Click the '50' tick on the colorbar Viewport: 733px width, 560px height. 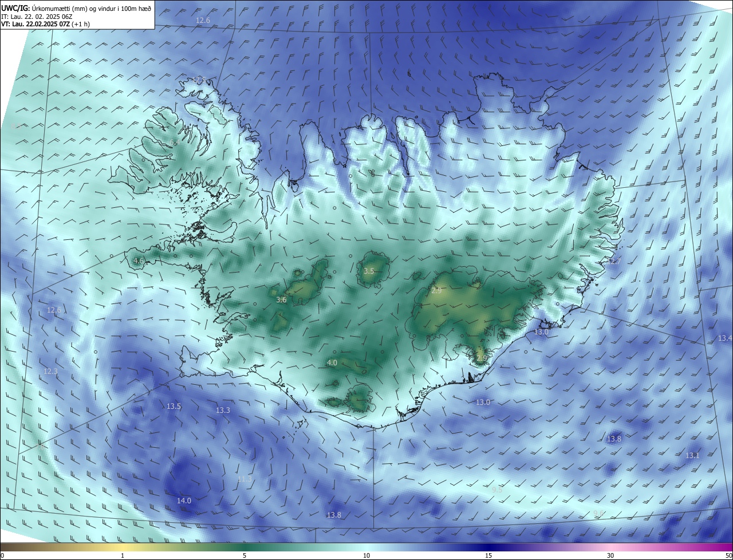(x=728, y=555)
